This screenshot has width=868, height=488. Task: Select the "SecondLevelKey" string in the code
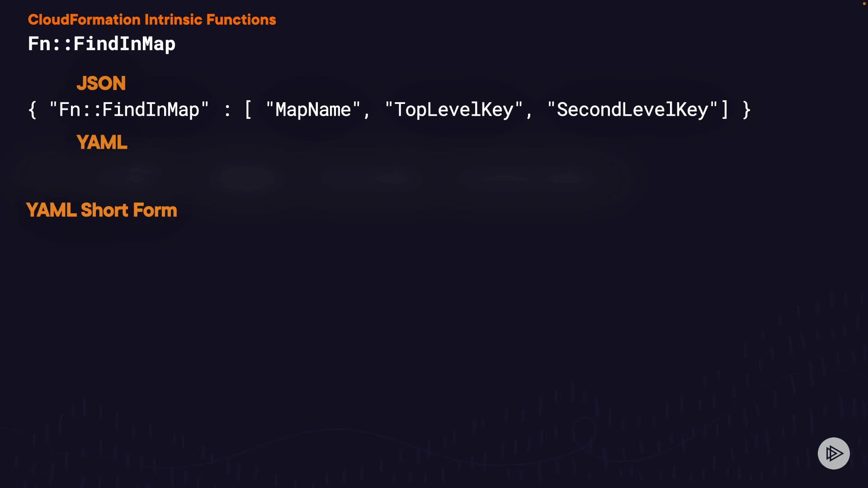point(632,110)
